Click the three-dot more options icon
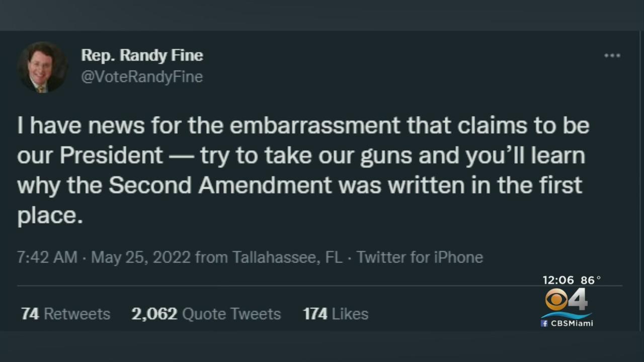Viewport: 644px width, 362px height. tap(612, 56)
